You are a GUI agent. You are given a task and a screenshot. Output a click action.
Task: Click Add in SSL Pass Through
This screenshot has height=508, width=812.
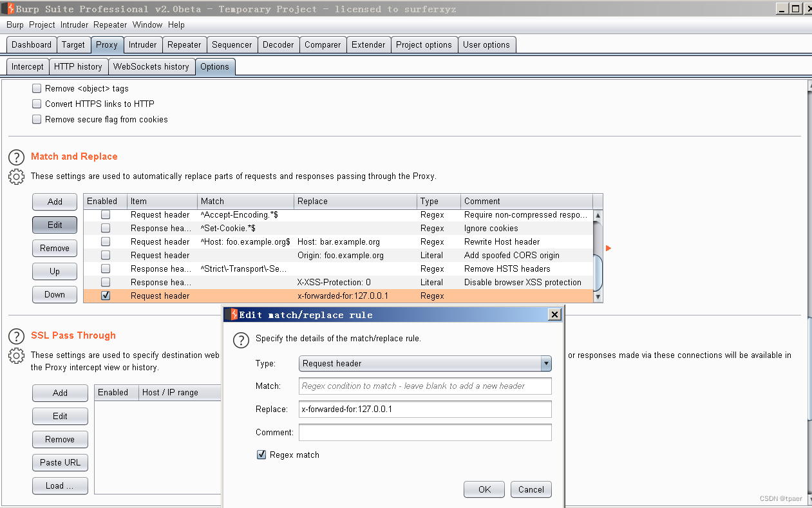(x=60, y=393)
